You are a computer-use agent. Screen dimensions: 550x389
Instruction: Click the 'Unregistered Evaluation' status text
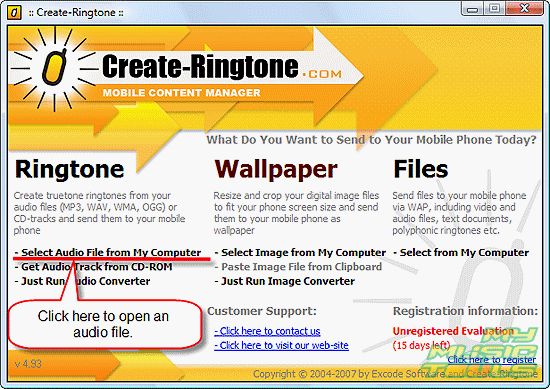pyautogui.click(x=453, y=331)
